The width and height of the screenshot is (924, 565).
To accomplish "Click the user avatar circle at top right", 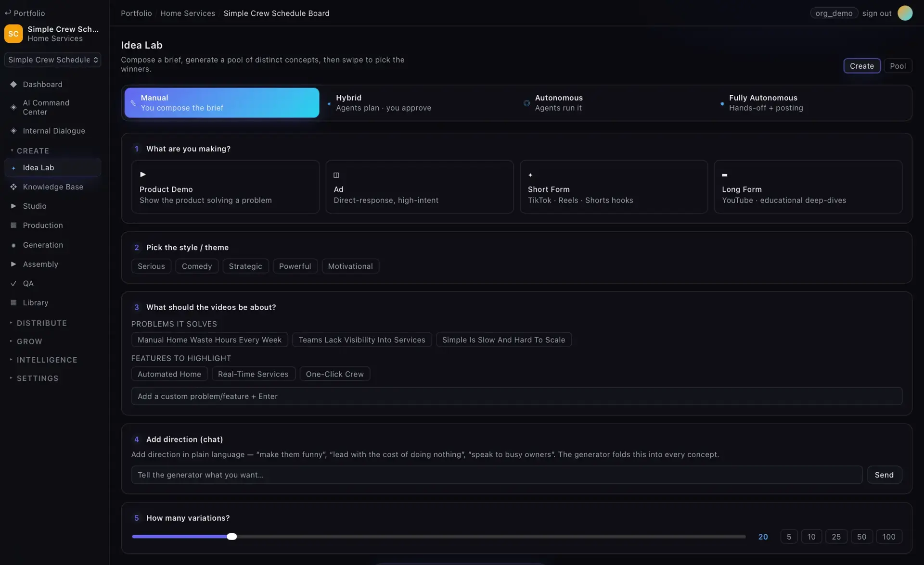I will (905, 13).
